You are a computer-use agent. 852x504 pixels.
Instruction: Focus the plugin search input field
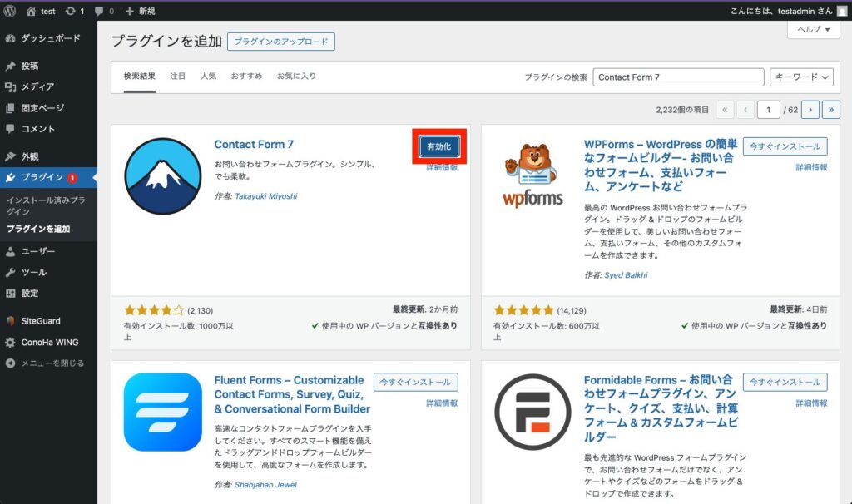click(678, 77)
